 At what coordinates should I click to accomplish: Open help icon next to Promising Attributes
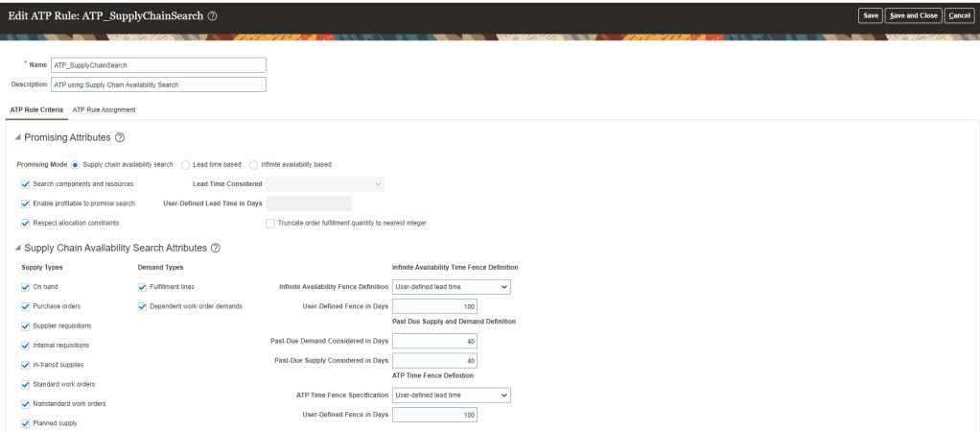(120, 138)
